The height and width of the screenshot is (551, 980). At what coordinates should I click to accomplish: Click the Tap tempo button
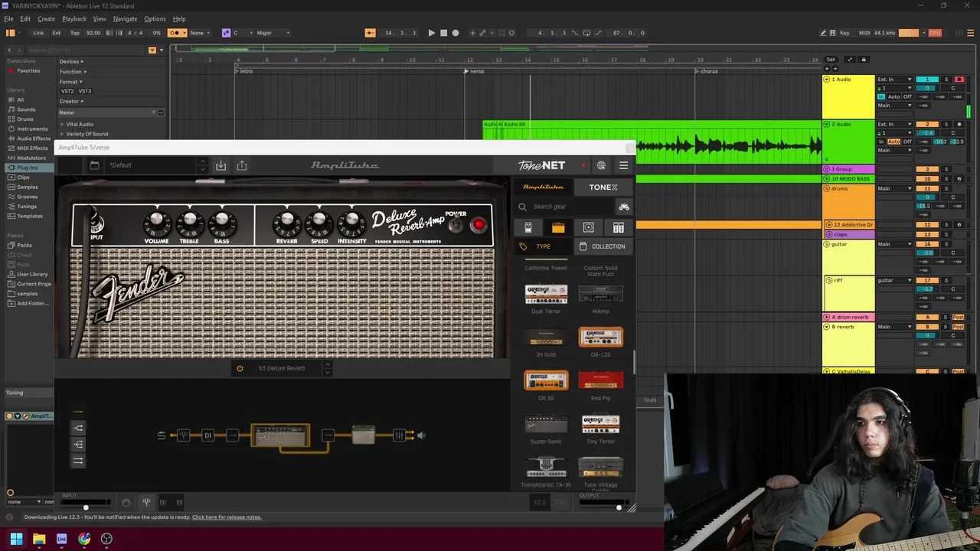tap(74, 33)
